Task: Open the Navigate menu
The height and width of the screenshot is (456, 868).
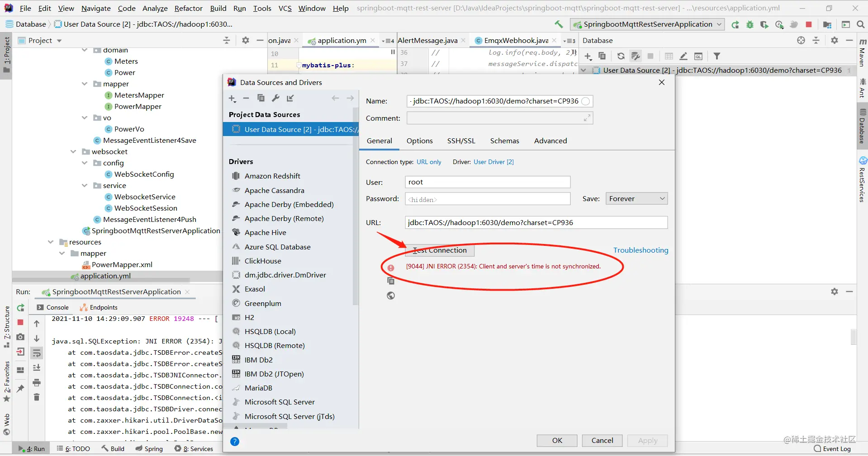Action: (96, 8)
